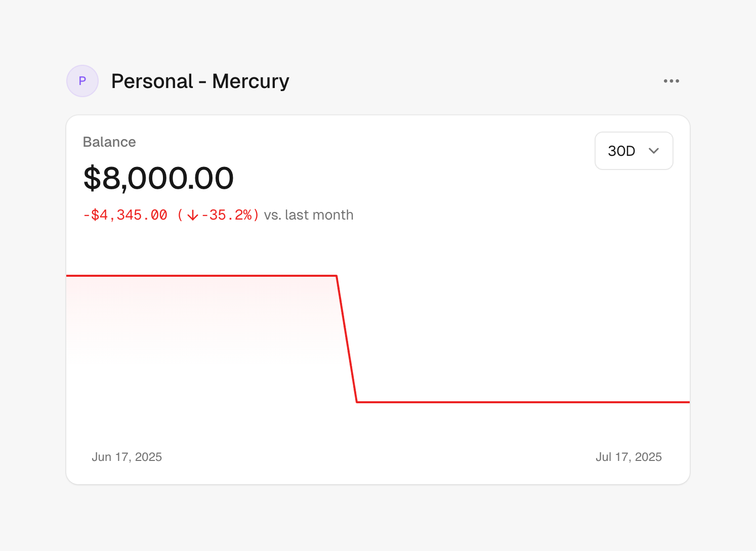The height and width of the screenshot is (551, 756).
Task: Click the -35.2% percentage change
Action: [226, 215]
